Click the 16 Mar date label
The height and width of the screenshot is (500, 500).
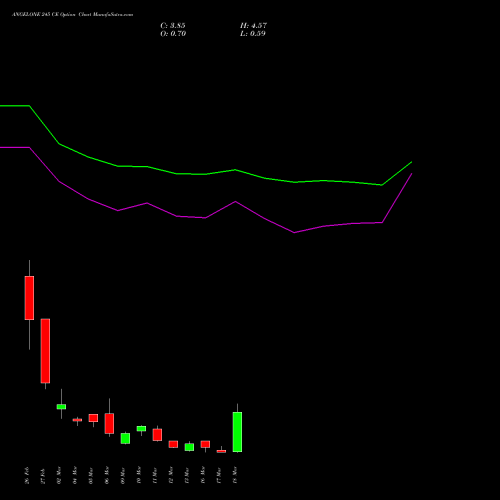point(203,476)
